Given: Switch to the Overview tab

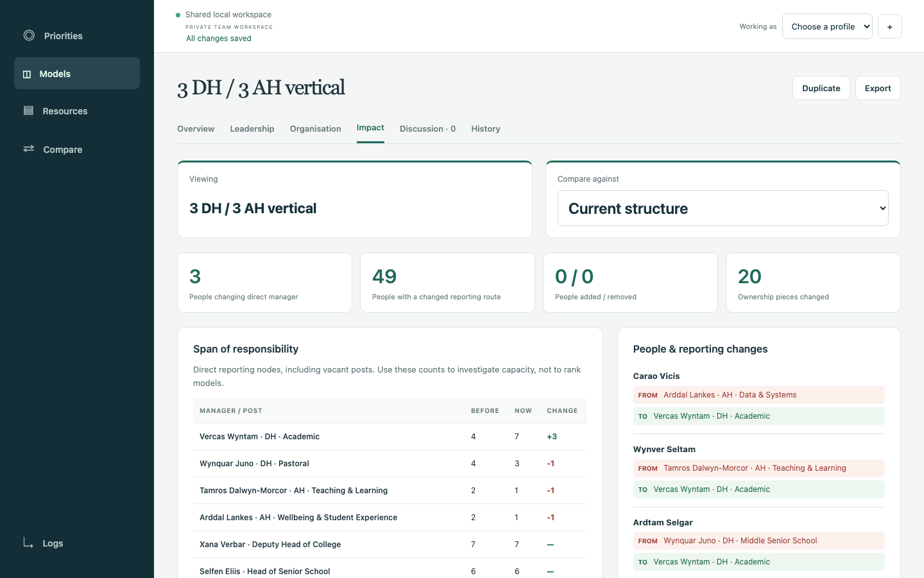Looking at the screenshot, I should click(x=196, y=128).
